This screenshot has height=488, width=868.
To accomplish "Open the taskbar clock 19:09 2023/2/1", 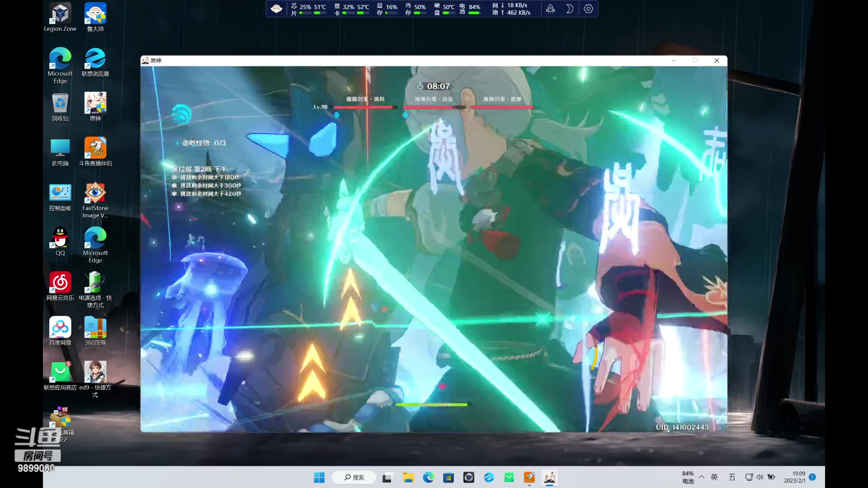I will click(795, 477).
